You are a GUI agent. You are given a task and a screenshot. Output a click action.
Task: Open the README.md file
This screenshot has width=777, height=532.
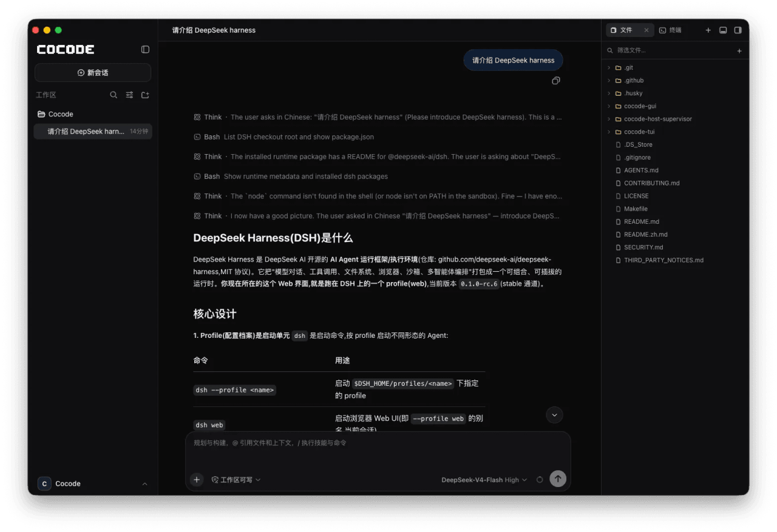pyautogui.click(x=642, y=221)
